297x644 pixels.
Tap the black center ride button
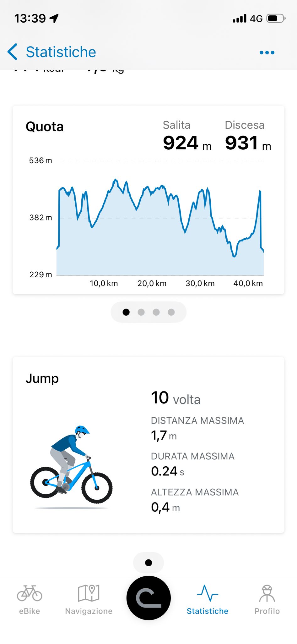tap(148, 598)
